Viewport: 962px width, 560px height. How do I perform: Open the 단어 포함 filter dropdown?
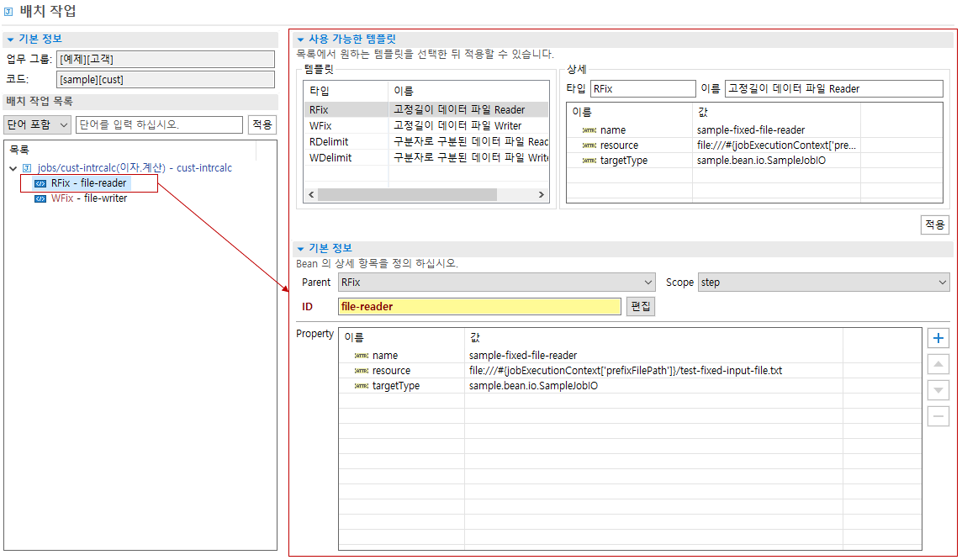(37, 124)
